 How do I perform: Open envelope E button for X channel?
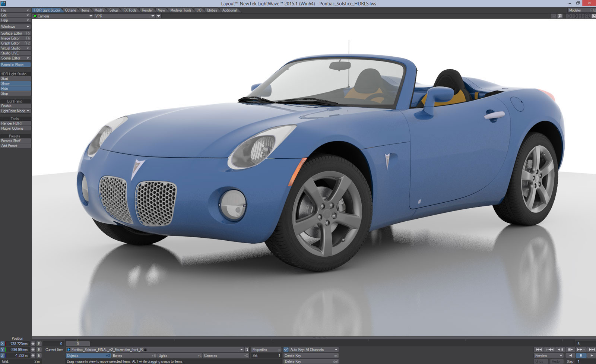[39, 344]
